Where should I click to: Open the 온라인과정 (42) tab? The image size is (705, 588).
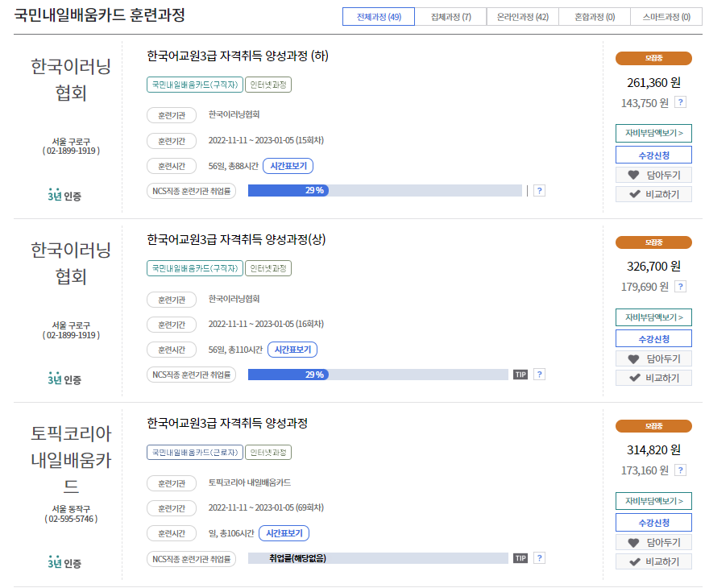click(x=522, y=17)
